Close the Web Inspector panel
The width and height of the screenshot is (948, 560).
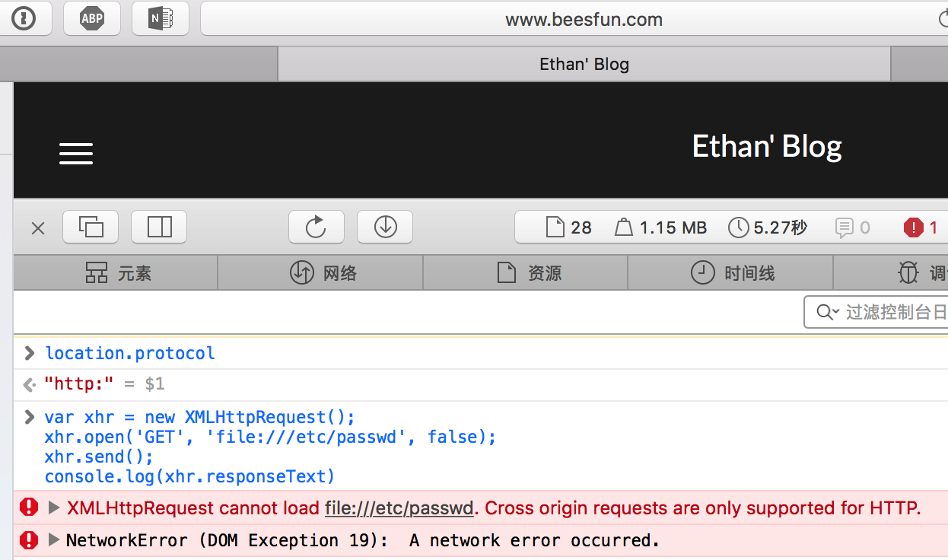coord(38,228)
